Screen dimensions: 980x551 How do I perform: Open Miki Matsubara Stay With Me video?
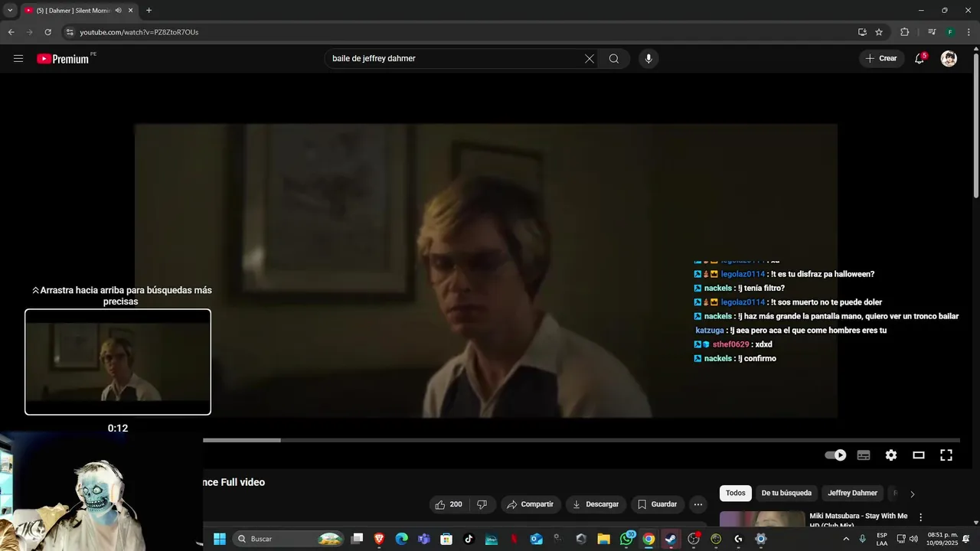click(x=858, y=520)
